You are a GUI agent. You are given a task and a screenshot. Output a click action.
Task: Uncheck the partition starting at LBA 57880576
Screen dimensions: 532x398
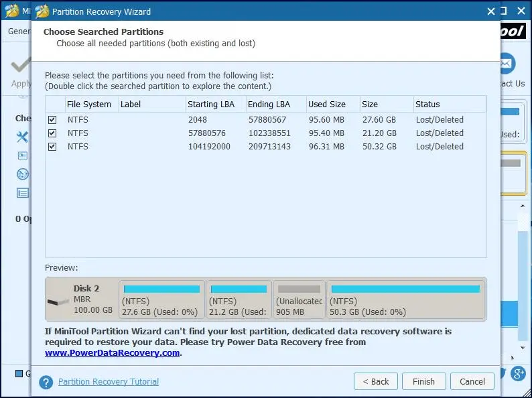pos(52,133)
